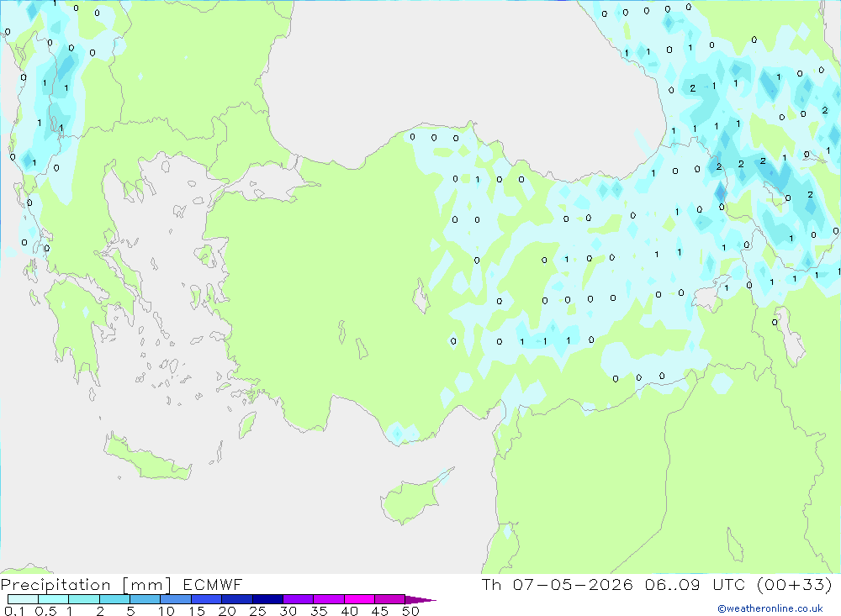Image resolution: width=841 pixels, height=616 pixels.
Task: Click the 35–40 mm violet legend swatch
Action: coord(328,599)
